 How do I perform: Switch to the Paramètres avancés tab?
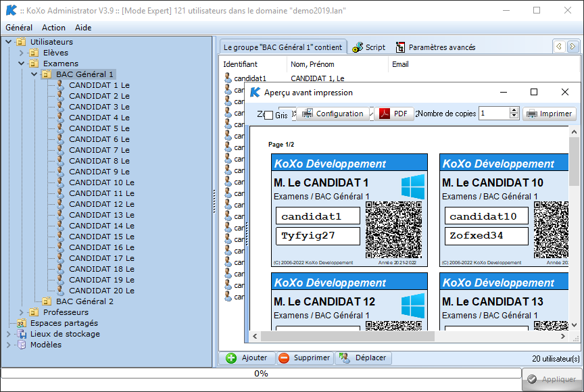tap(436, 47)
